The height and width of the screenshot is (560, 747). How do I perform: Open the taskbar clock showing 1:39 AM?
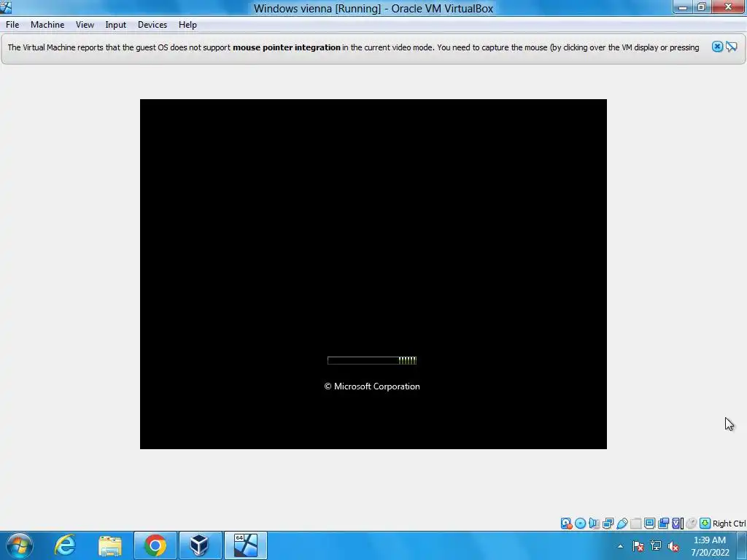click(x=710, y=546)
